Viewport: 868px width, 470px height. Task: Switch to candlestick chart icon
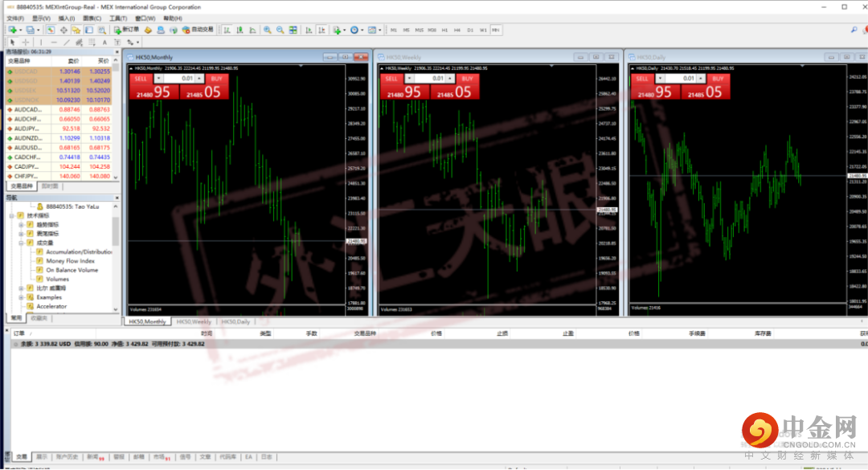(240, 30)
